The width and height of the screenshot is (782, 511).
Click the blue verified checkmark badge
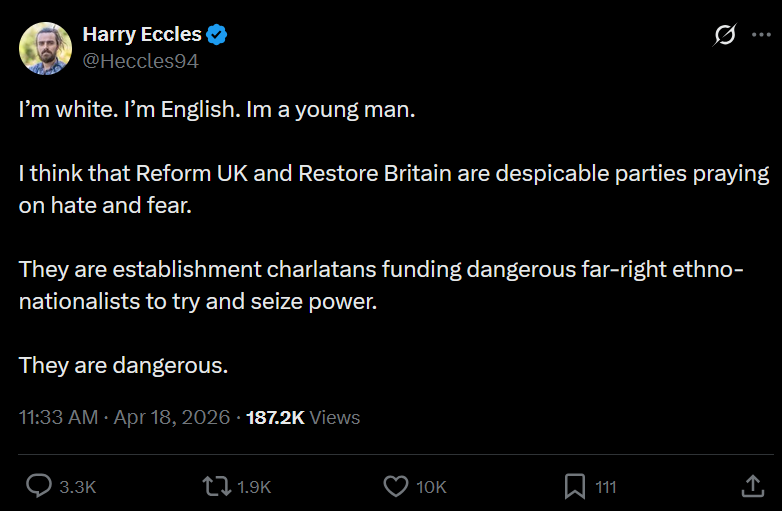click(216, 35)
